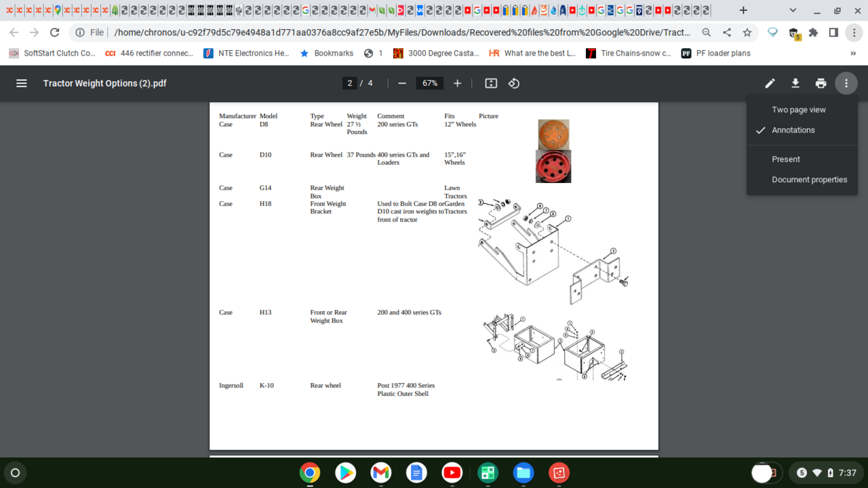Image resolution: width=868 pixels, height=488 pixels.
Task: Click the page number input field
Action: coord(350,83)
